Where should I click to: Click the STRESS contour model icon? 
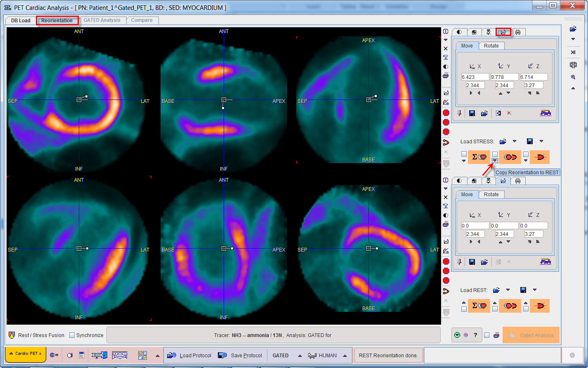pyautogui.click(x=540, y=157)
